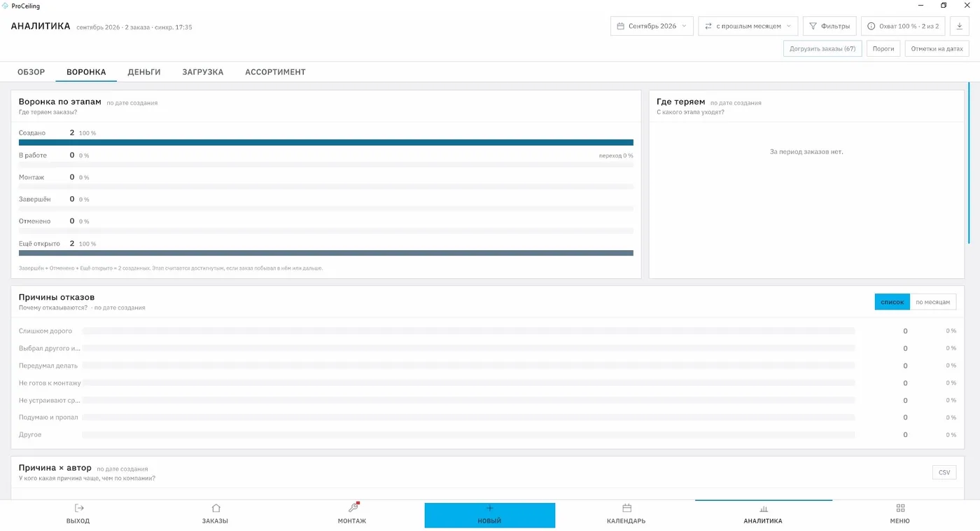
Task: Switch refusal reasons to список view
Action: point(892,302)
